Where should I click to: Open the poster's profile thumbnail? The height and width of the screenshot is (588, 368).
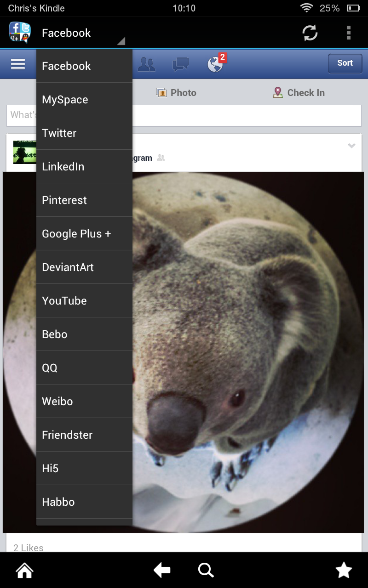(25, 152)
